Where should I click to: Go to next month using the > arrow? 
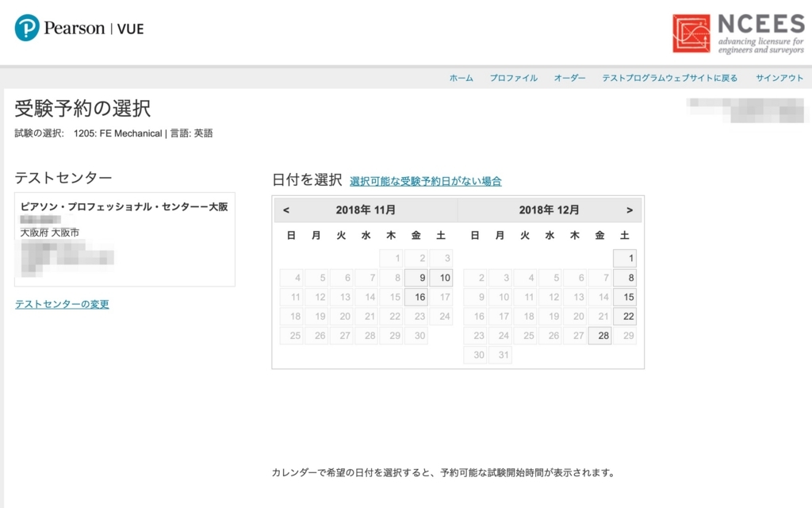pos(630,210)
